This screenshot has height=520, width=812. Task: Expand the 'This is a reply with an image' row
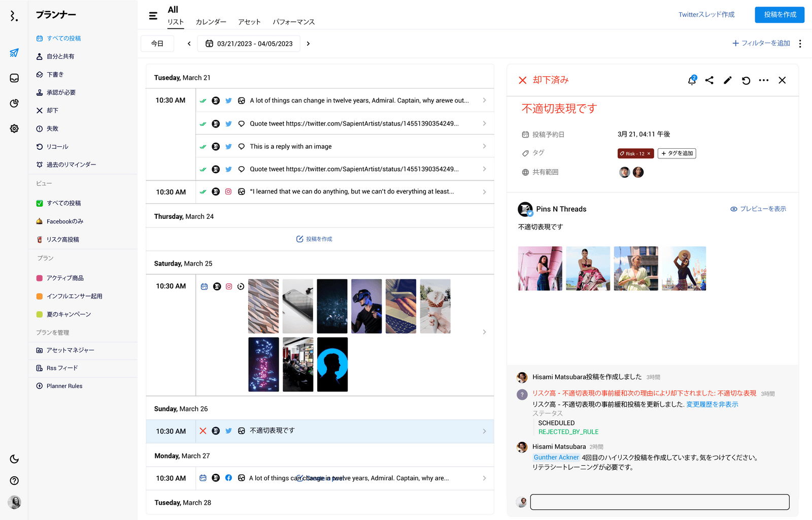click(484, 146)
